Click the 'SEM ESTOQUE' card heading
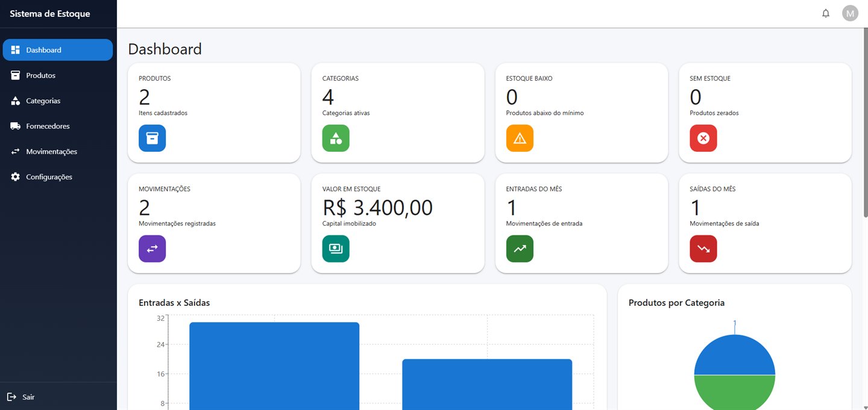Image resolution: width=868 pixels, height=410 pixels. (710, 78)
